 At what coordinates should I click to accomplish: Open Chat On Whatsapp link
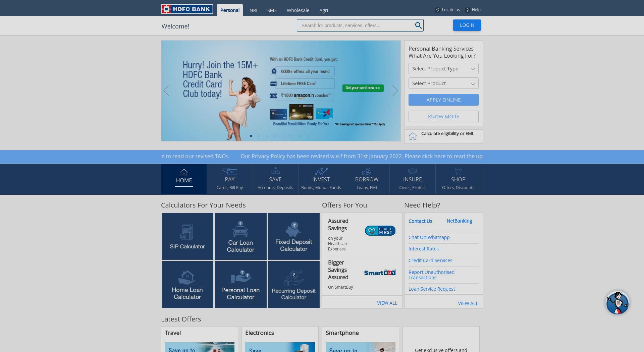tap(429, 237)
